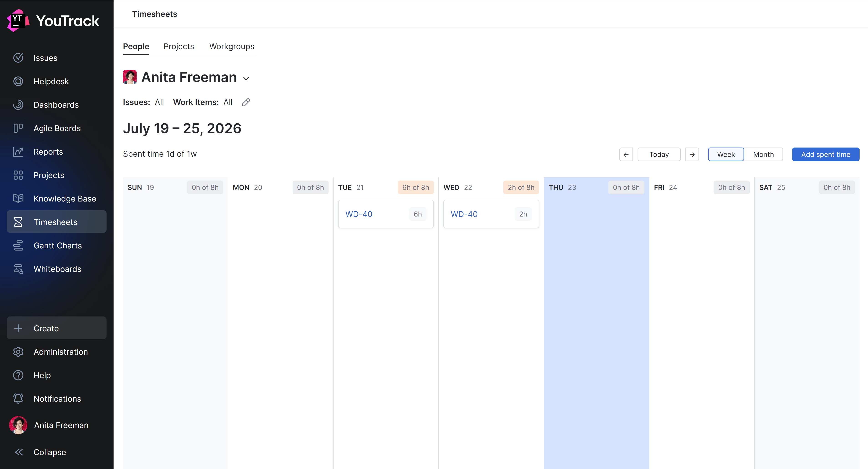This screenshot has width=868, height=469.
Task: Open Dashboards via its gauge icon
Action: 18,105
